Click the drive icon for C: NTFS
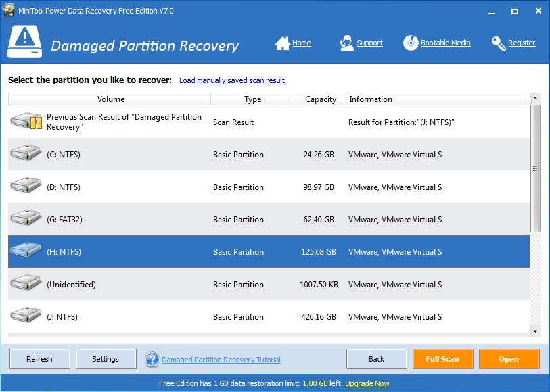 point(26,154)
